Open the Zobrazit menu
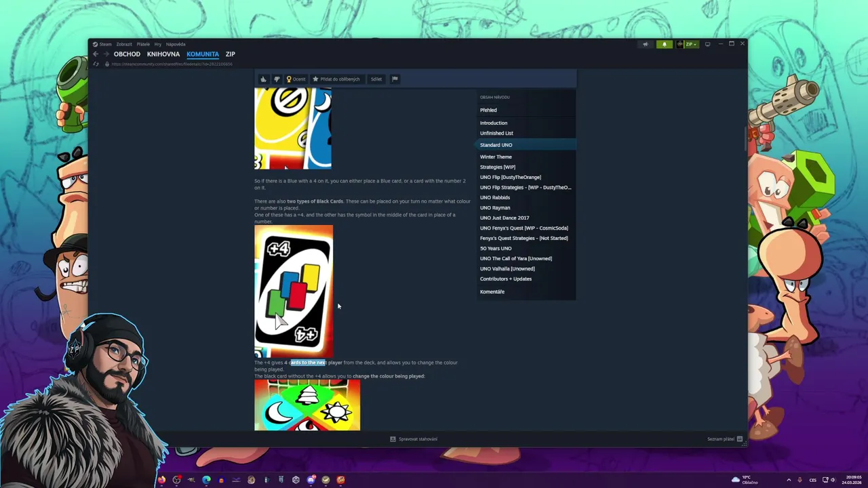The width and height of the screenshot is (868, 488). pos(123,44)
